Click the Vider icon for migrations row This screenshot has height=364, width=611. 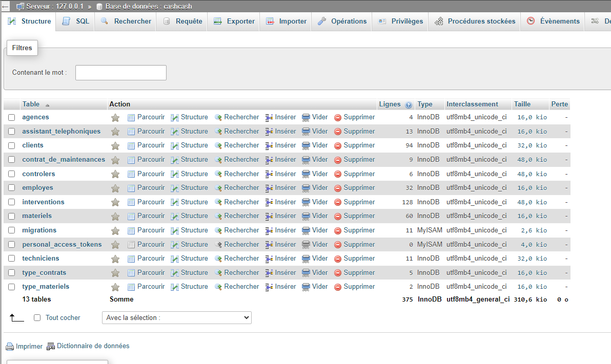(x=306, y=230)
